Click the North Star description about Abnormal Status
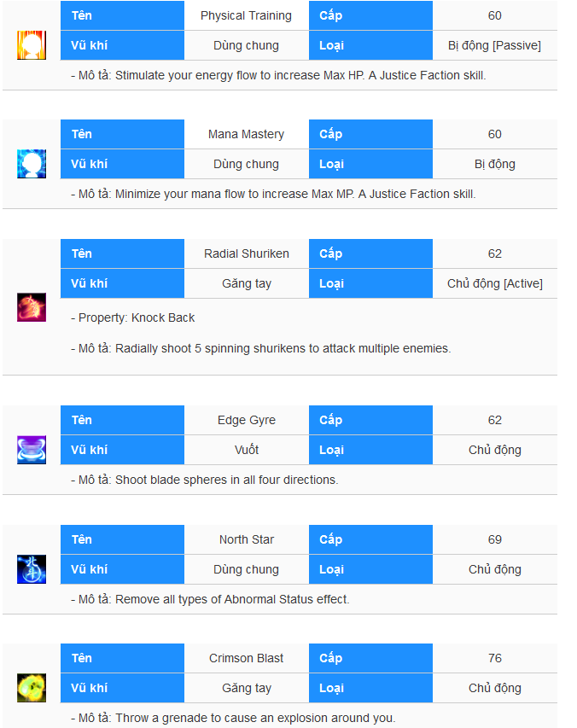This screenshot has width=577, height=728. point(210,599)
